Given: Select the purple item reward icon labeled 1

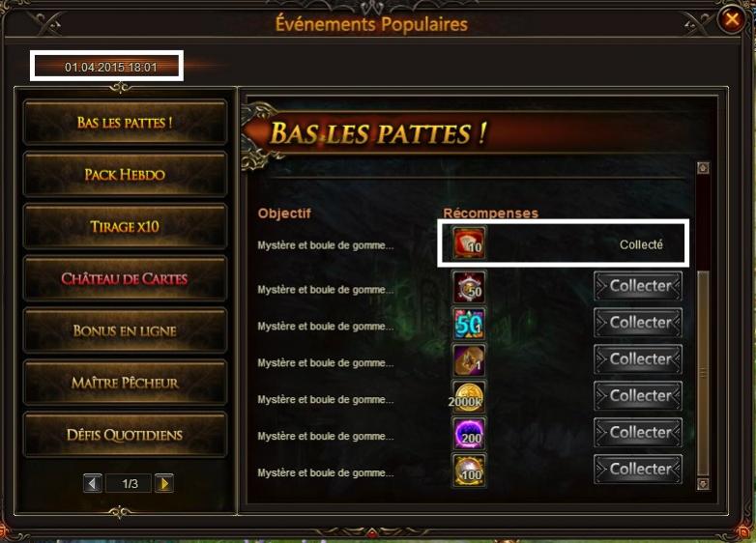Looking at the screenshot, I should coord(469,360).
